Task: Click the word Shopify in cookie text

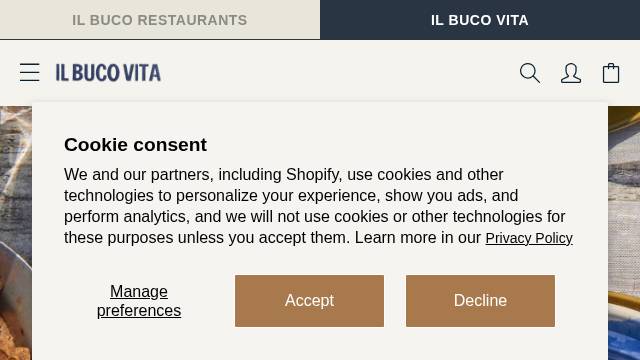Action: click(x=312, y=175)
